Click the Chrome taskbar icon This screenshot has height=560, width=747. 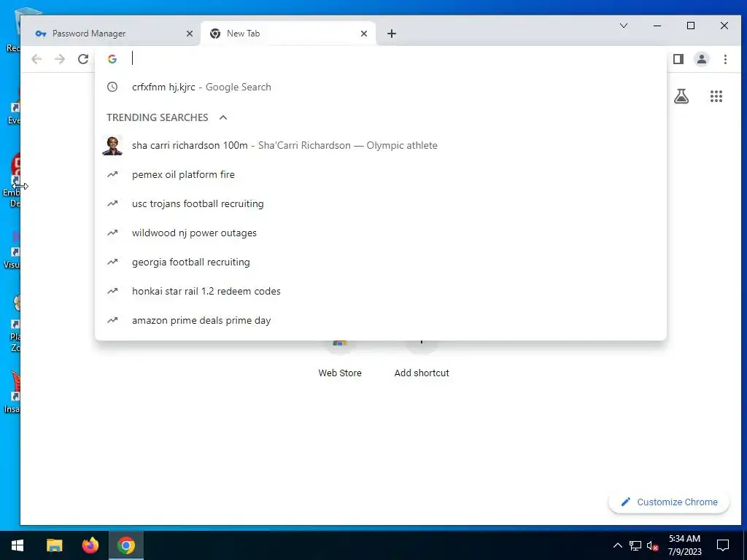(126, 545)
